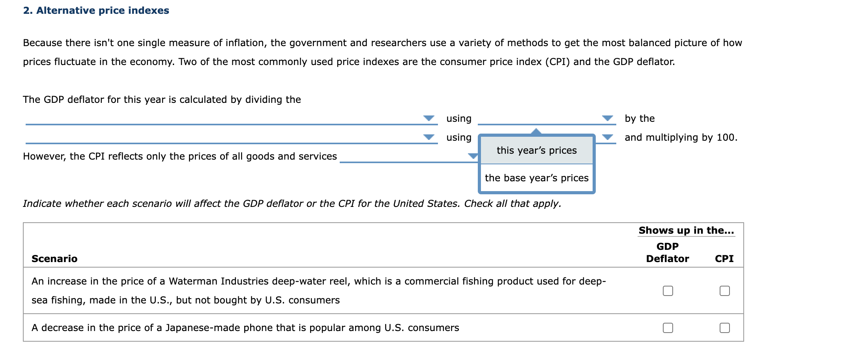The height and width of the screenshot is (346, 868).
Task: Click the 'Shows up in the...' column header
Action: click(687, 230)
